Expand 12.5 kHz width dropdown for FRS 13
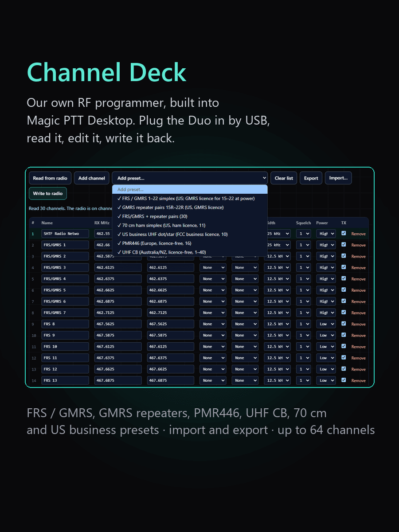The width and height of the screenshot is (399, 532). [277, 380]
